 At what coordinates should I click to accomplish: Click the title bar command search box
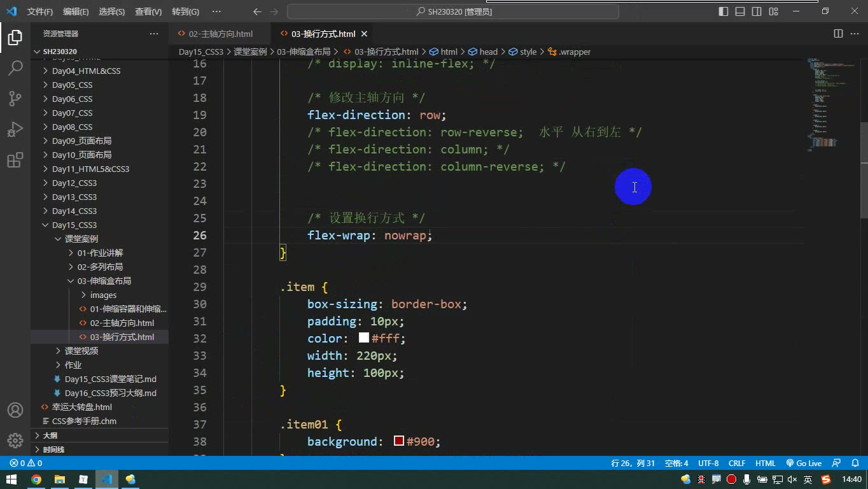(x=452, y=11)
